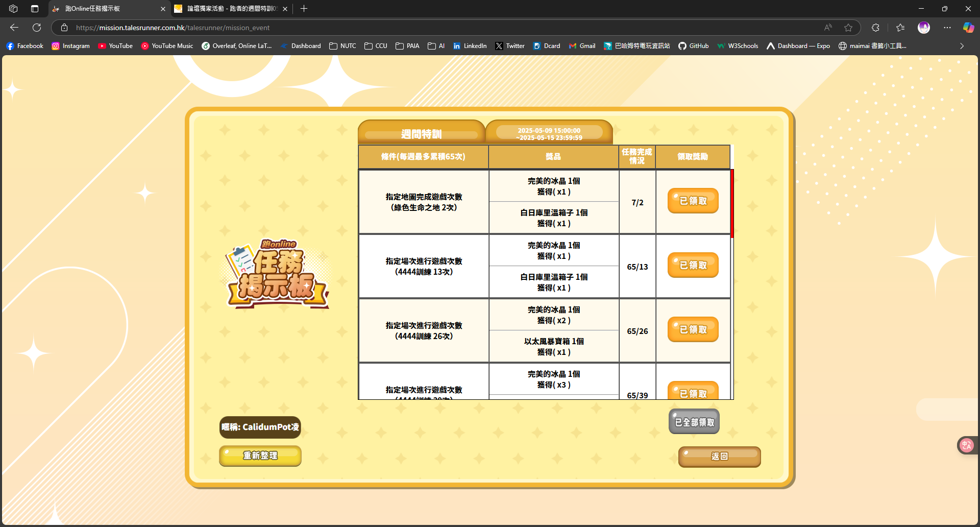This screenshot has width=980, height=527.
Task: Add this page to favorites
Action: [848, 28]
